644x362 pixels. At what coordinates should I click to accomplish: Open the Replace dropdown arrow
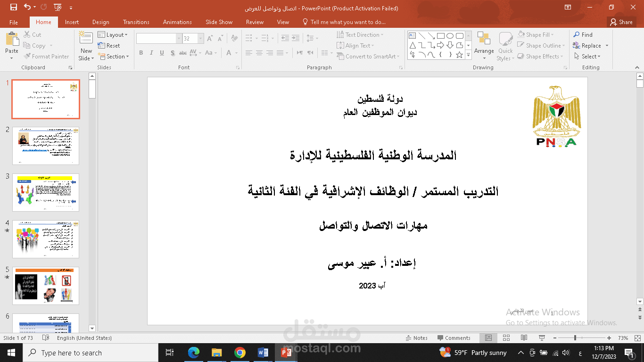(607, 46)
